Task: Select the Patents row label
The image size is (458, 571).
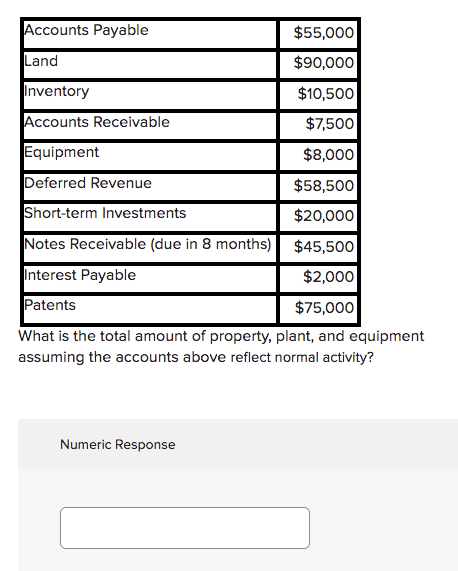Action: click(50, 305)
